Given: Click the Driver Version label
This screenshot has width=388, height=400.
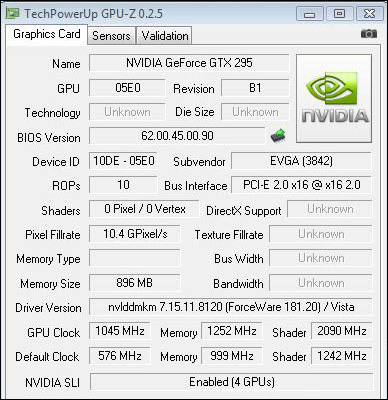Looking at the screenshot, I should [48, 308].
